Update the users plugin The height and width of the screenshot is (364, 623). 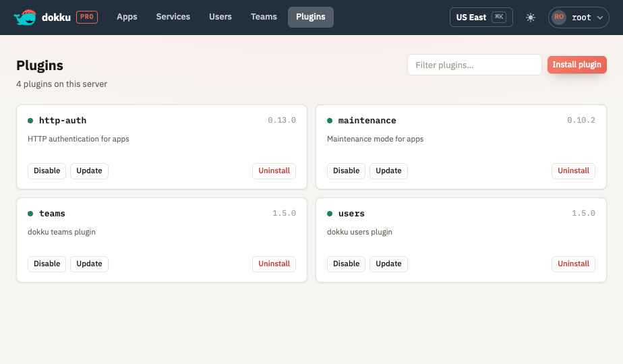(x=388, y=264)
